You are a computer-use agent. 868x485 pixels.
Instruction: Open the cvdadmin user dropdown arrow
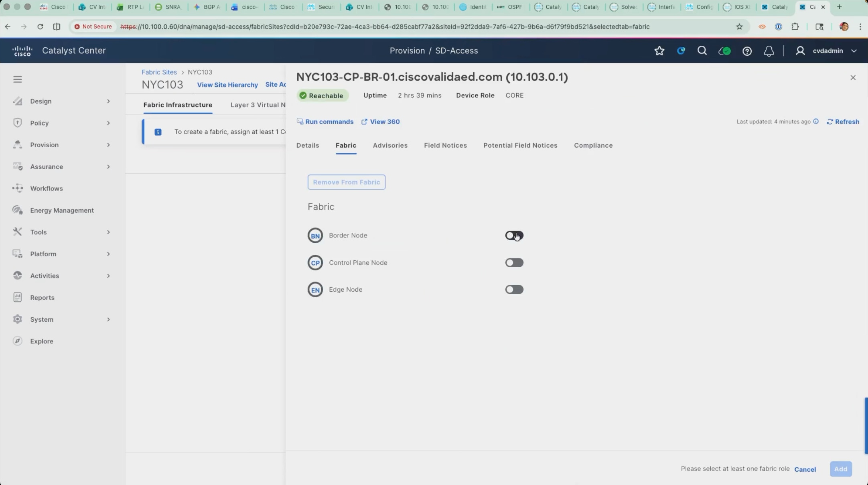tap(854, 51)
